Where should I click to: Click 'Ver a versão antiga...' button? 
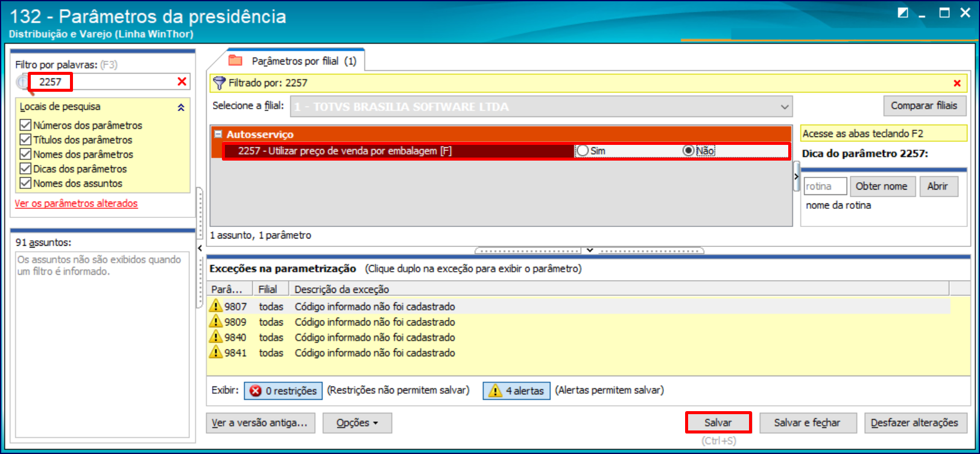[259, 423]
